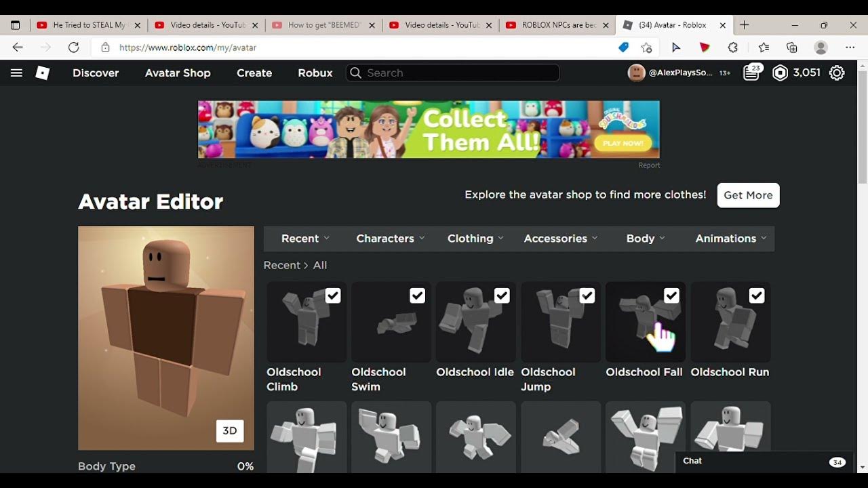Close the 'How to get BEEMED' tab
The image size is (868, 488).
pyautogui.click(x=372, y=25)
